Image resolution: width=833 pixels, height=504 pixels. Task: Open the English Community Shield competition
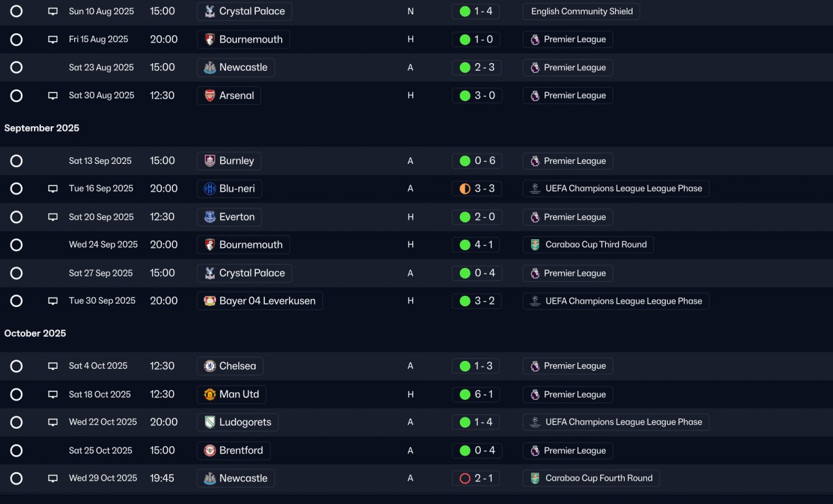coord(581,11)
